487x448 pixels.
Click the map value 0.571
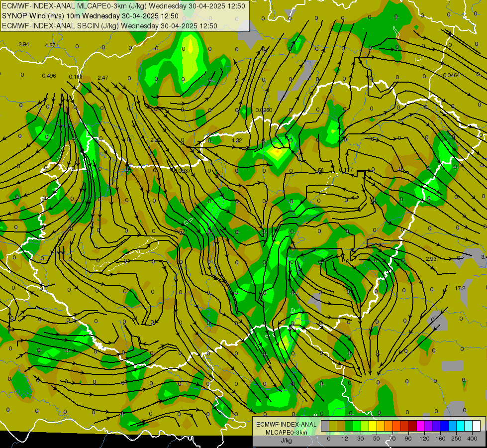click(181, 231)
